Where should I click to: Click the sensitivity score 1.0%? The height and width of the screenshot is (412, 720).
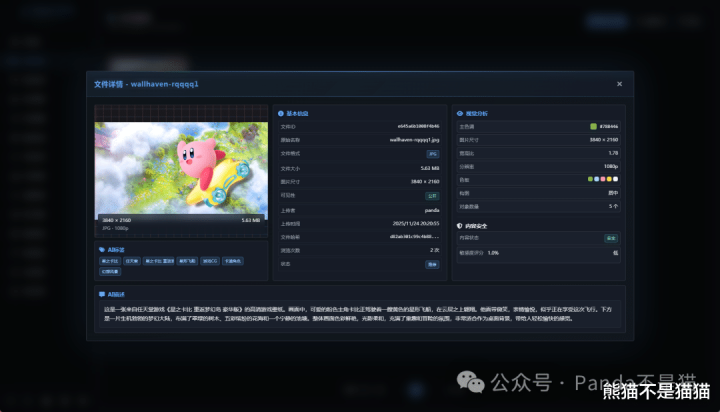click(x=493, y=253)
